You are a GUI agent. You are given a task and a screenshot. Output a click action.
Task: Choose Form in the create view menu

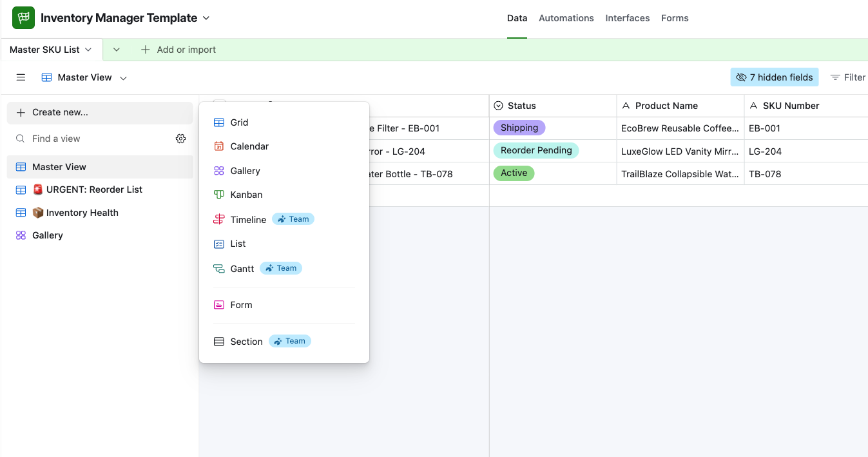[x=284, y=305]
